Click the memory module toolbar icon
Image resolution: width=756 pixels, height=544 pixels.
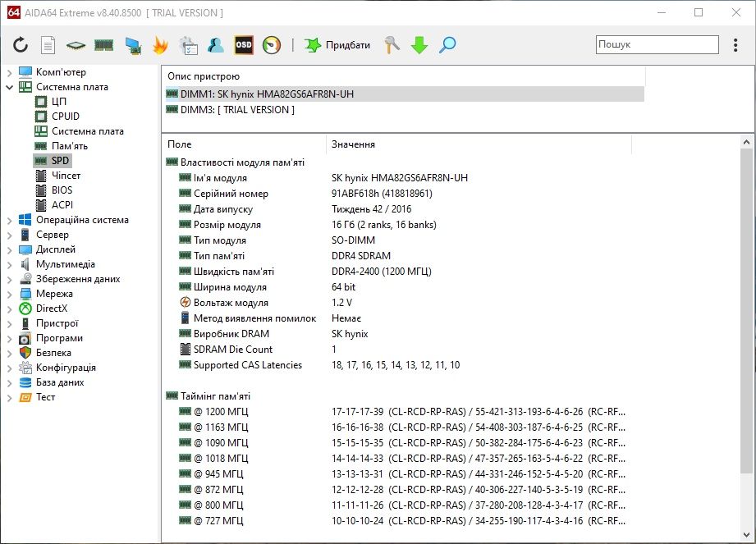click(x=103, y=45)
